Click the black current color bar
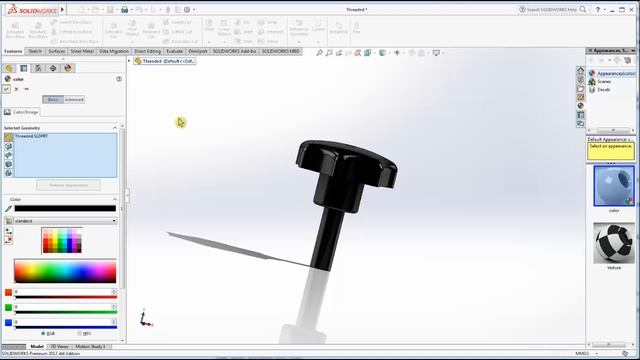Screen dimensions: 640x360 pos(65,209)
